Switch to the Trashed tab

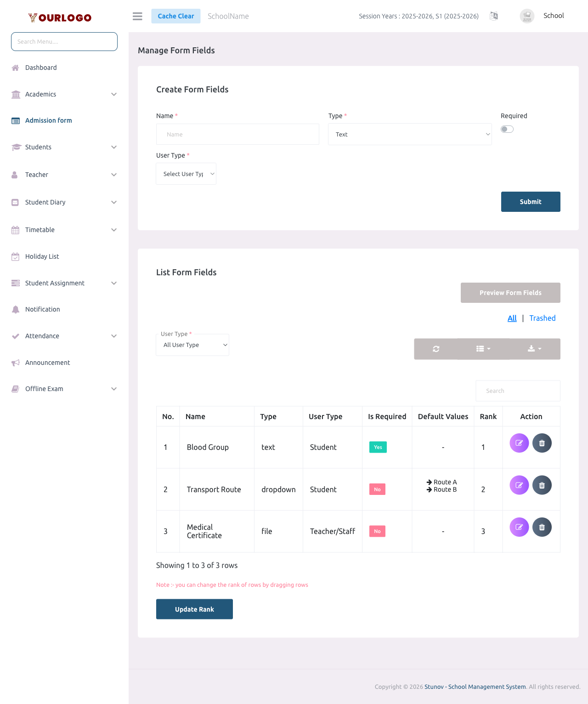point(543,318)
